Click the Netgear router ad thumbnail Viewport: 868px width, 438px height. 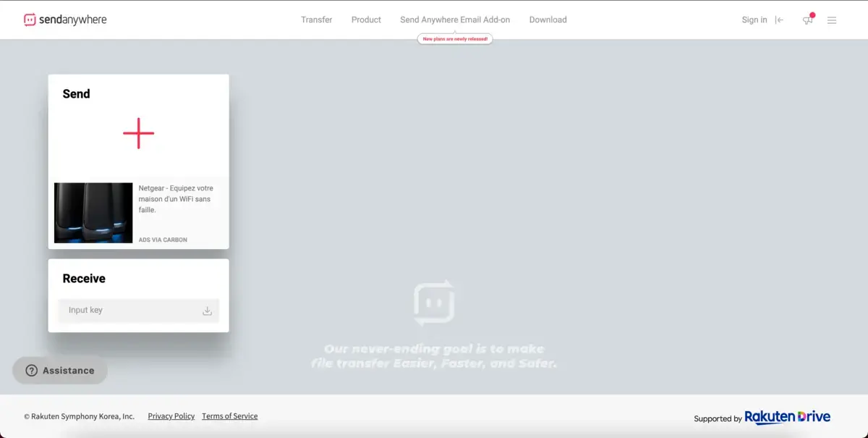click(93, 213)
